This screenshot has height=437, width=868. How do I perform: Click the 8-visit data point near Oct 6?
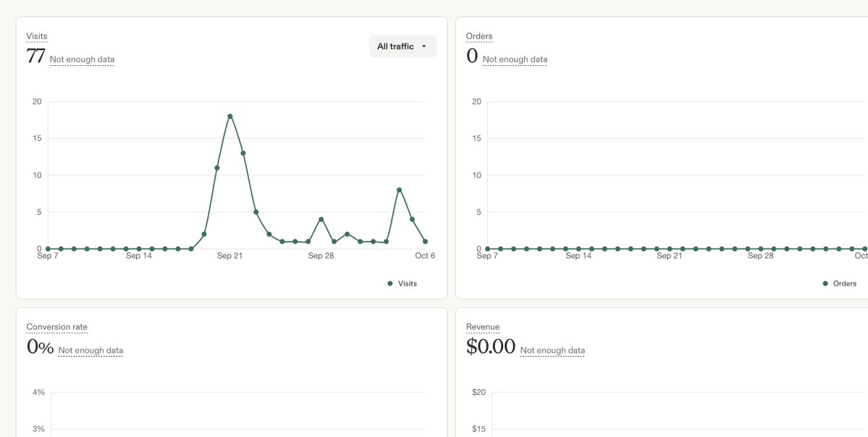pyautogui.click(x=399, y=190)
